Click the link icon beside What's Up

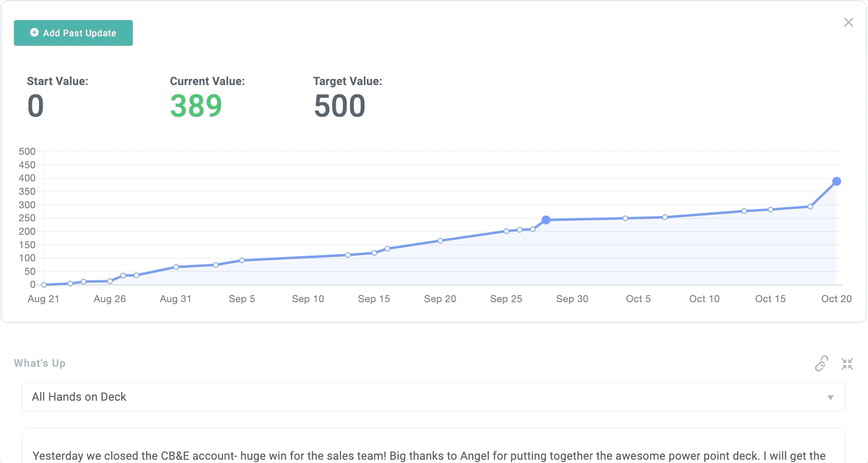point(822,364)
